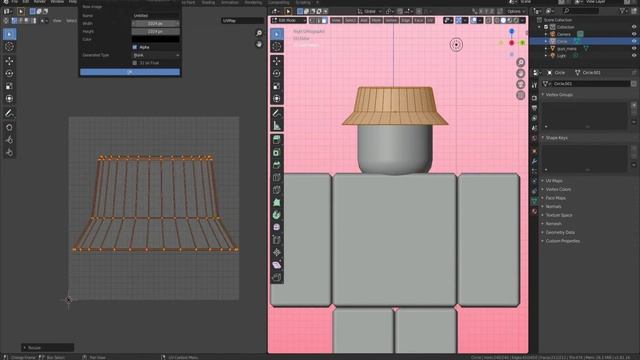Viewport: 640px width, 360px height.
Task: Open the Edit Mode dropdown
Action: tap(289, 20)
